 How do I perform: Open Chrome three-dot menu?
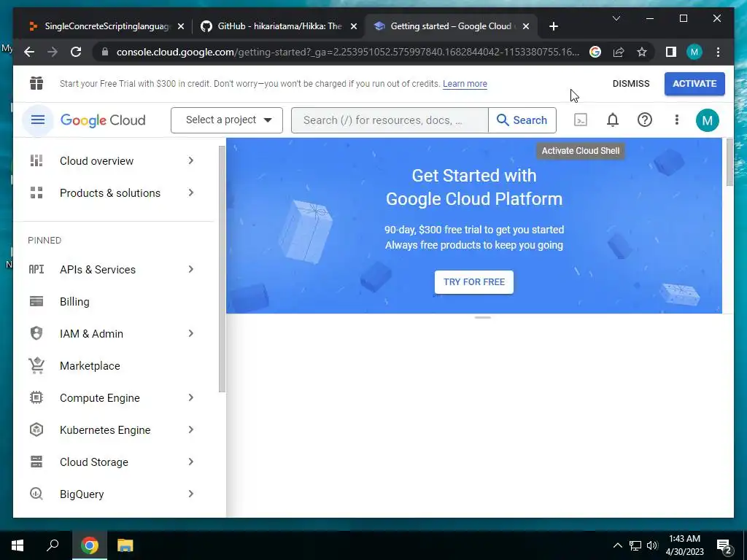pos(718,52)
